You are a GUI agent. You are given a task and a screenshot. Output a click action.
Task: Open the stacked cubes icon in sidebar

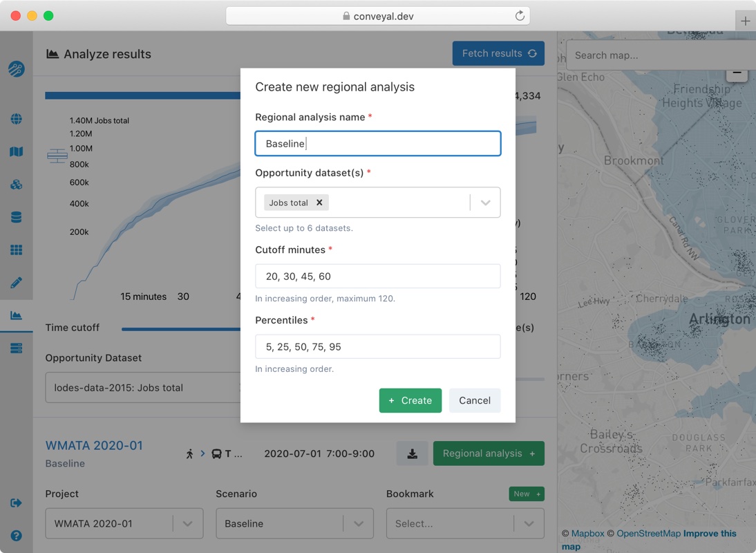point(17,185)
